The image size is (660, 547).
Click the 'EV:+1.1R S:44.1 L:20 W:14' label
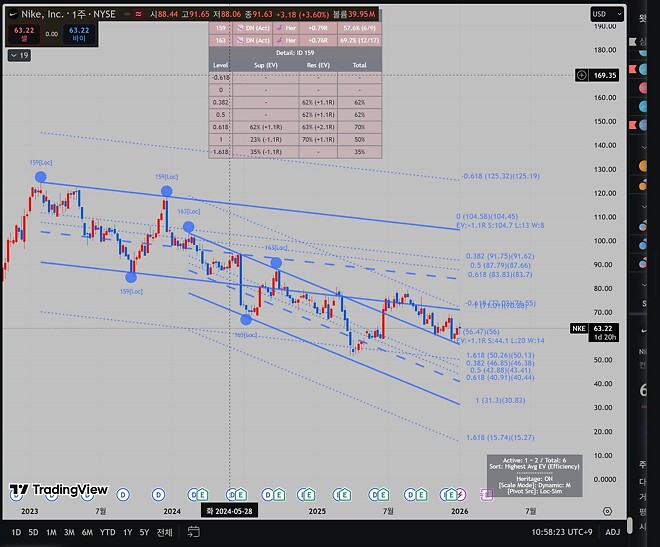point(500,340)
